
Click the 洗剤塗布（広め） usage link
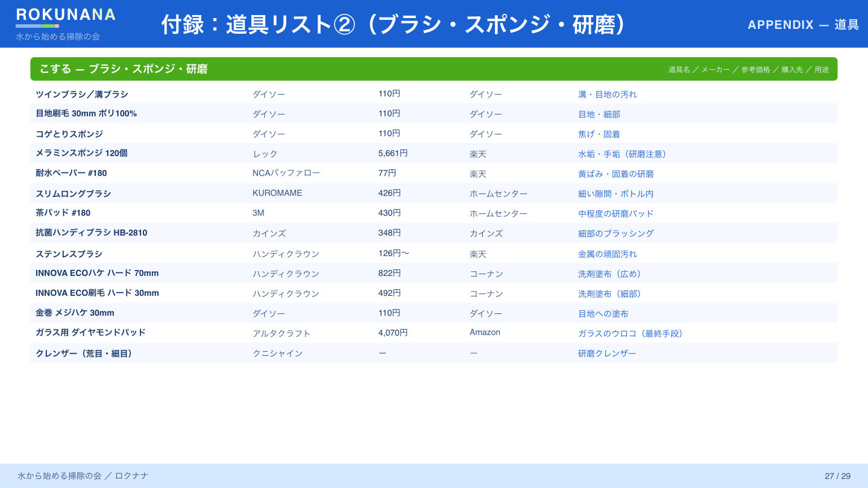click(611, 274)
